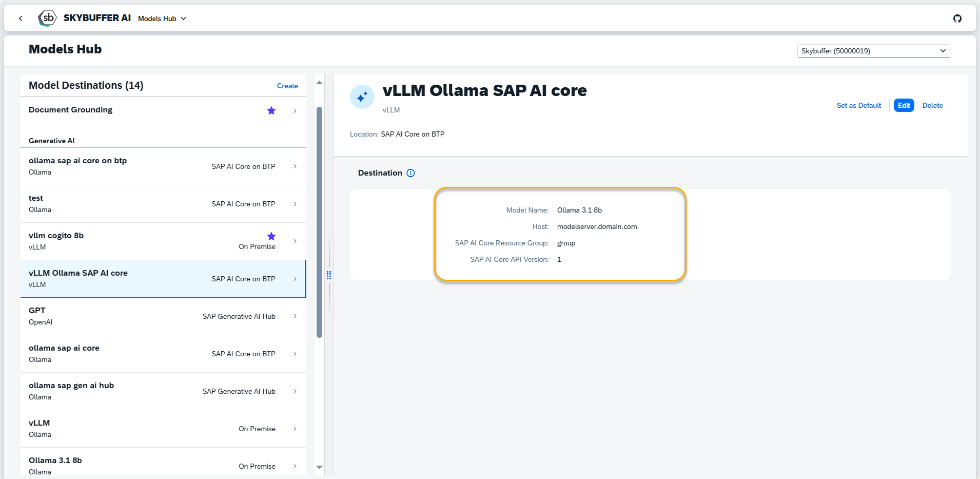Image resolution: width=980 pixels, height=479 pixels.
Task: Click the back arrow in header
Action: coord(21,18)
